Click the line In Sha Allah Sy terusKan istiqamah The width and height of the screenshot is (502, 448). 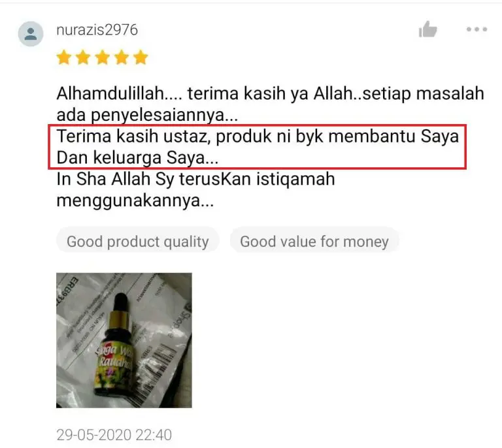pos(195,179)
